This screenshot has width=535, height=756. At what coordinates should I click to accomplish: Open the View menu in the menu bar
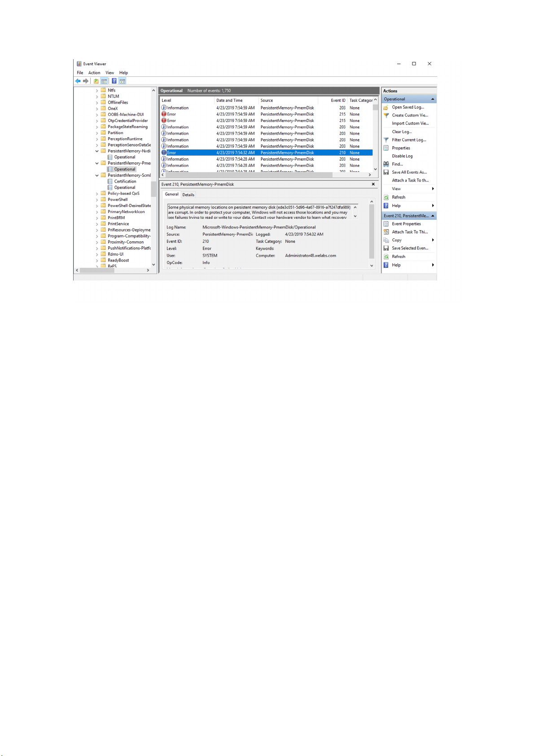point(110,73)
